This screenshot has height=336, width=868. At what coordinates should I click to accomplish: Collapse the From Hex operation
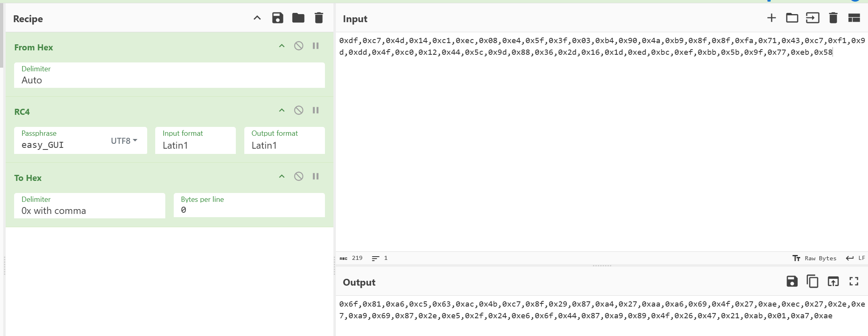pos(282,46)
